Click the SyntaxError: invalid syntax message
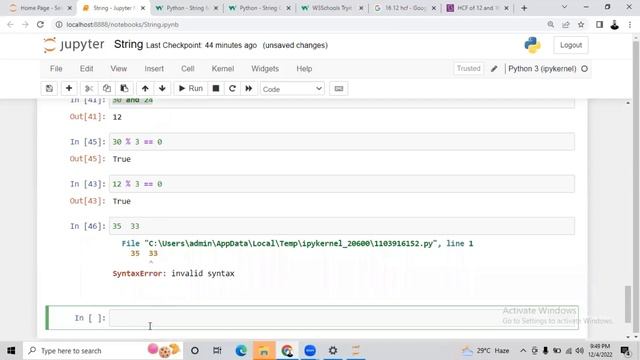This screenshot has width=640, height=360. coord(173,273)
